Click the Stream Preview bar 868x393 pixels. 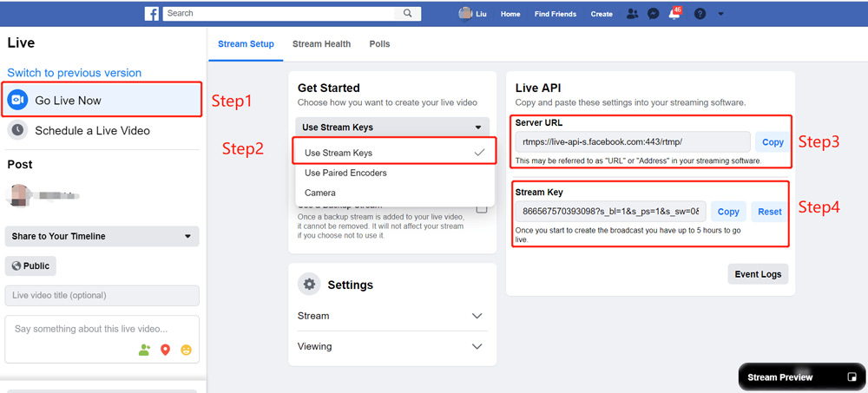pos(801,377)
